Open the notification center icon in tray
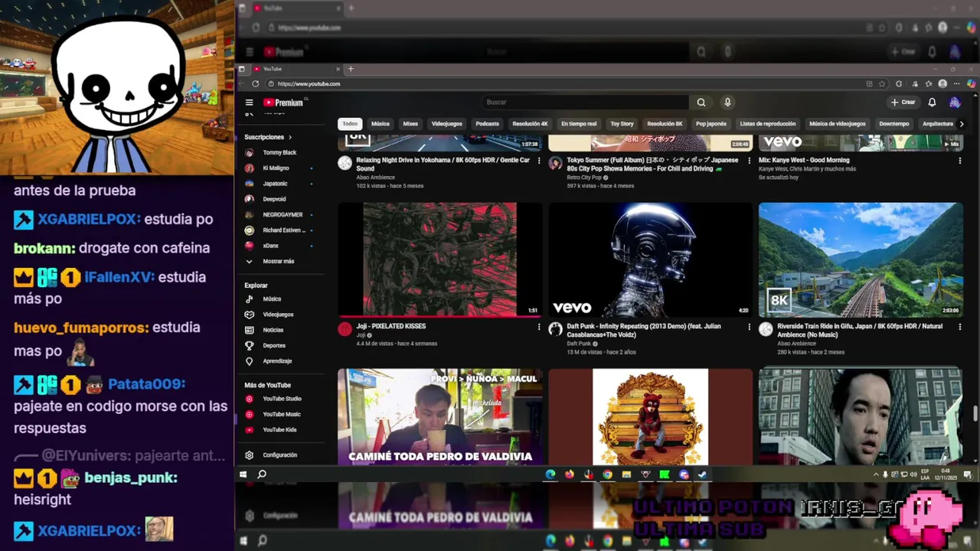980x551 pixels. 966,474
